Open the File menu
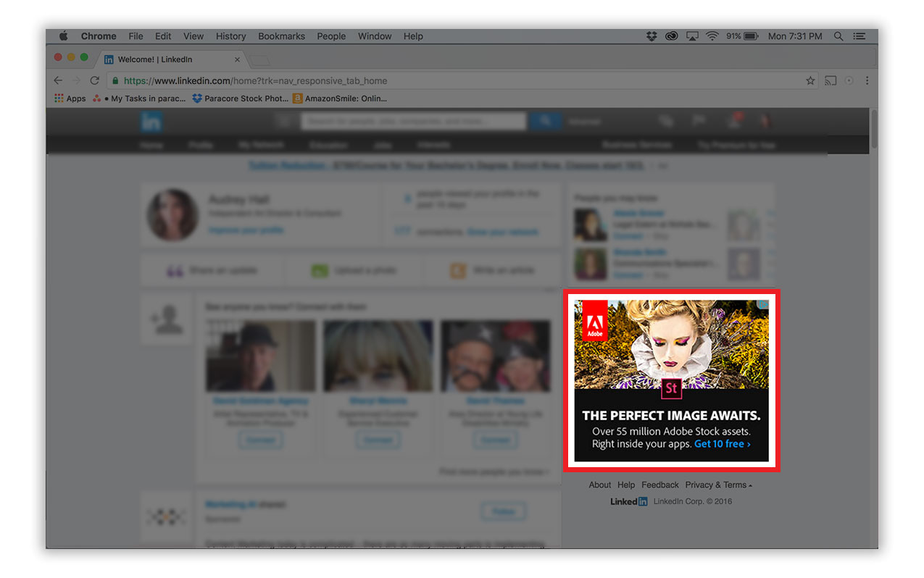924x578 pixels. click(x=136, y=36)
